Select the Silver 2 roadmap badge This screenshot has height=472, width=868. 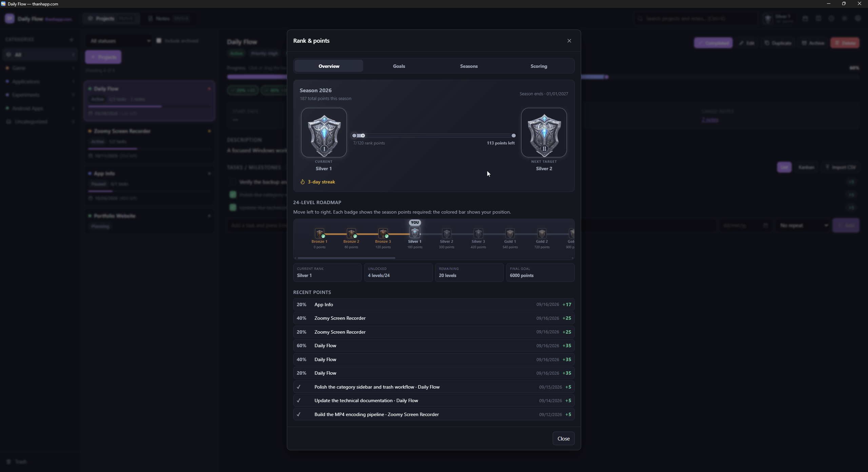[x=447, y=233]
